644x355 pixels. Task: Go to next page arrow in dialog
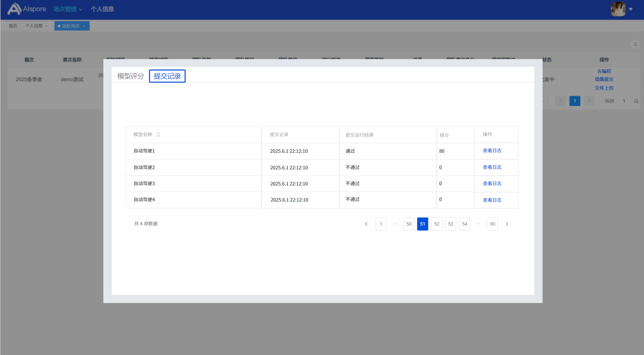point(507,224)
